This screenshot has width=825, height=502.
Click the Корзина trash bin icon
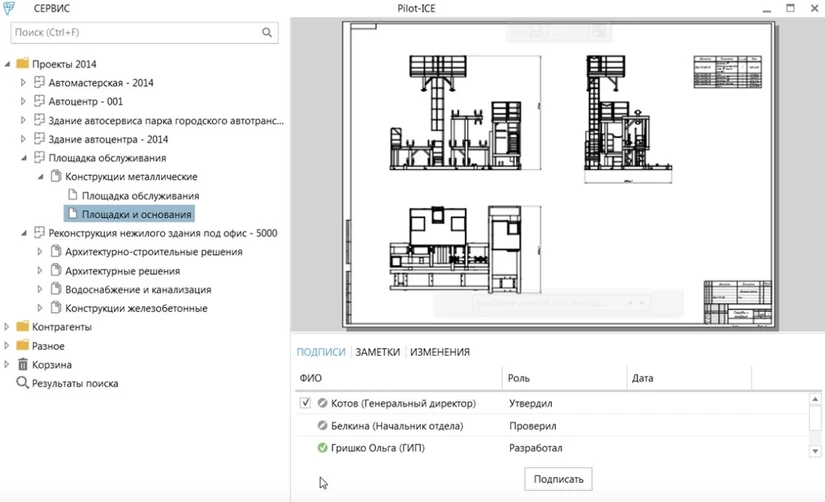[23, 364]
